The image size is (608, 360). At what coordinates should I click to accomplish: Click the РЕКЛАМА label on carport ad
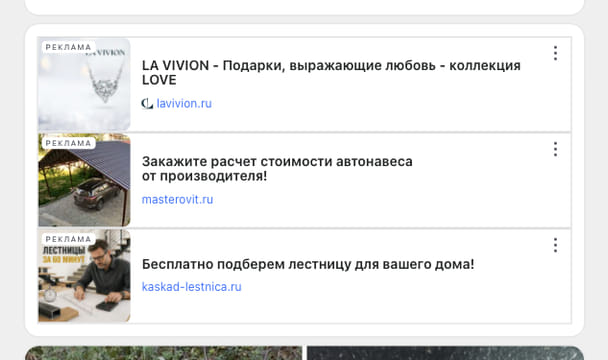point(68,143)
